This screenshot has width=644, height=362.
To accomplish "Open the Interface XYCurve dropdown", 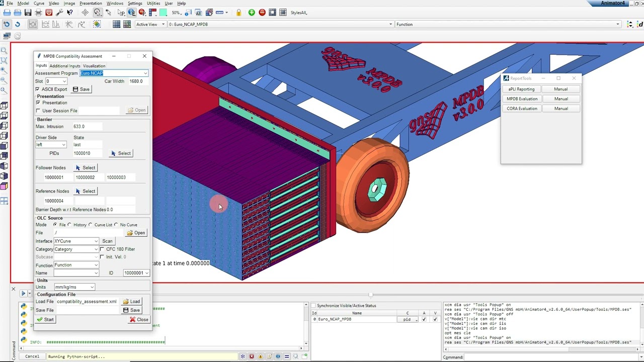I will point(96,241).
